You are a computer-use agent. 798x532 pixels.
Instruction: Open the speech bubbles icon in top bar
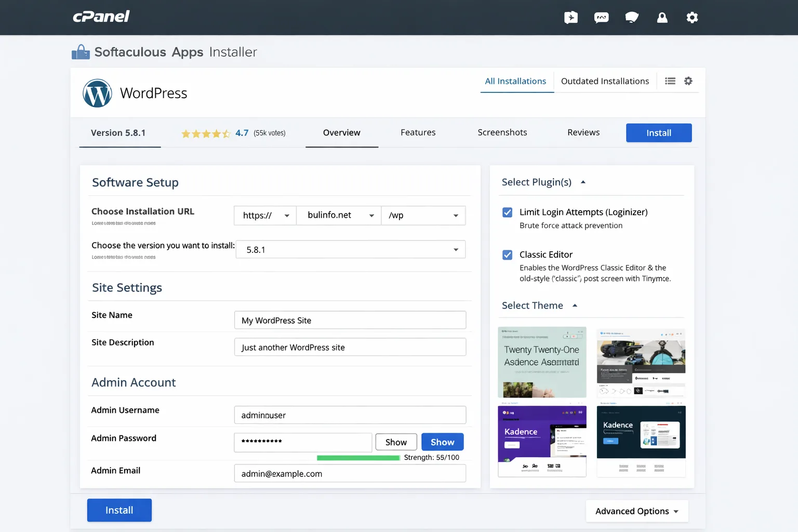click(x=632, y=18)
